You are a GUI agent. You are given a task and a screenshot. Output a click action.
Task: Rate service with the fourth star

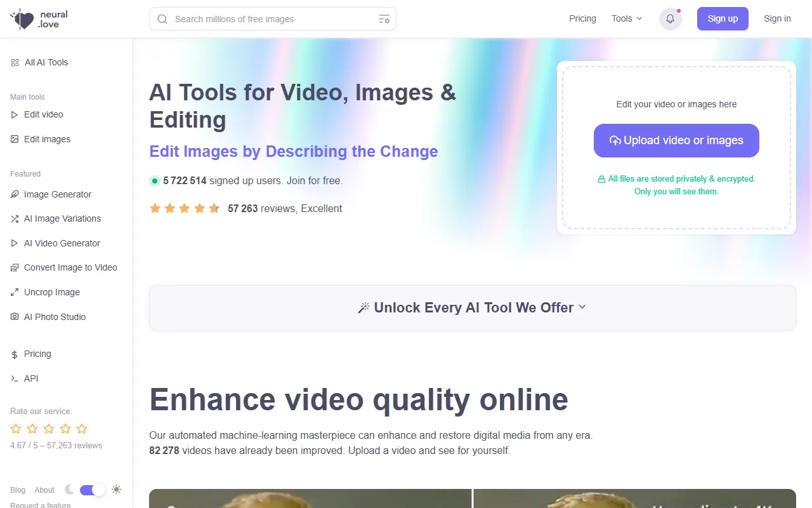point(65,429)
